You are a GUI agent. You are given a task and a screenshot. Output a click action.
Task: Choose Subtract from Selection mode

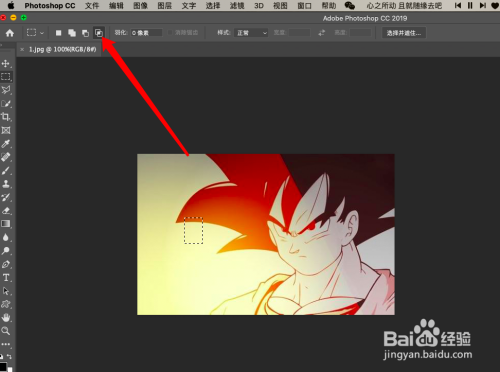point(85,33)
